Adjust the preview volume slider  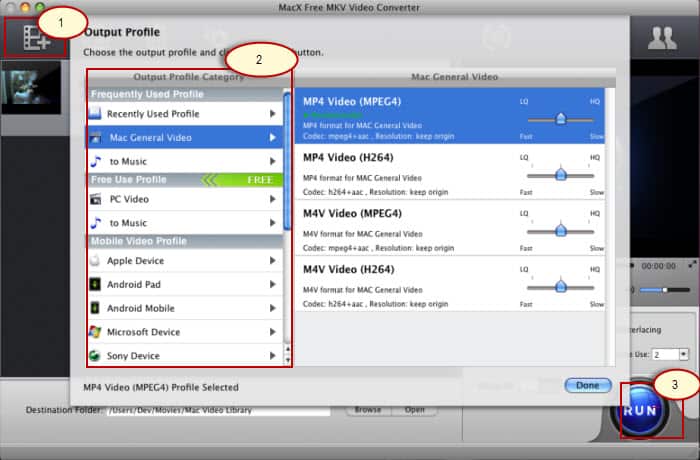click(665, 290)
